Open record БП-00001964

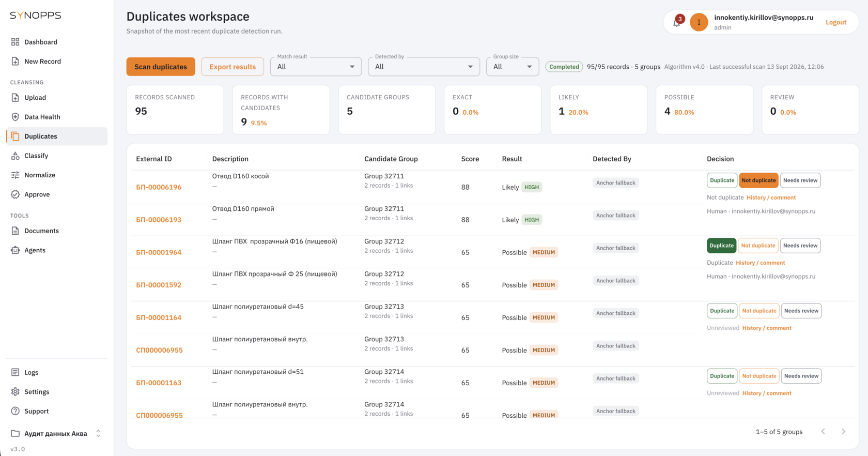coord(159,252)
